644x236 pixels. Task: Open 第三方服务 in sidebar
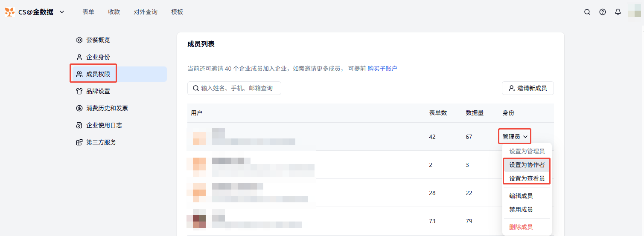click(101, 142)
